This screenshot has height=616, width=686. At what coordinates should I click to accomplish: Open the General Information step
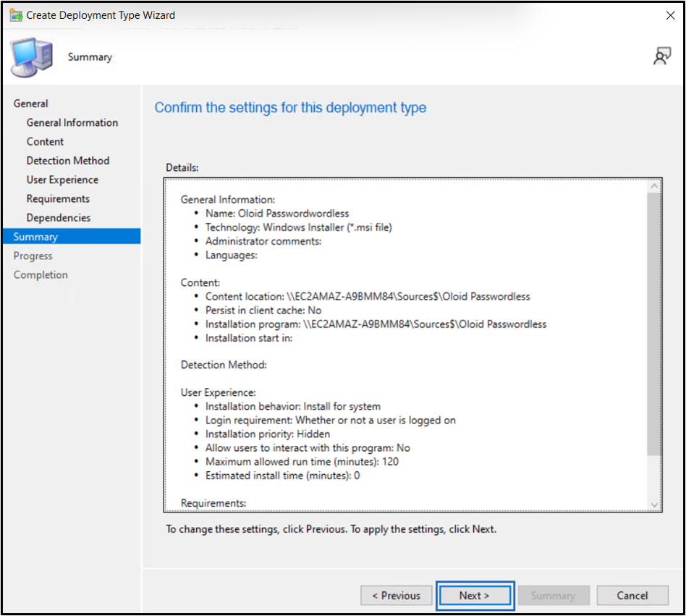(72, 122)
